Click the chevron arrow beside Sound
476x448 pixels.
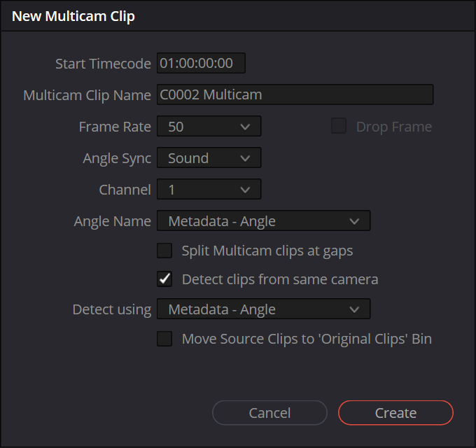pos(245,158)
